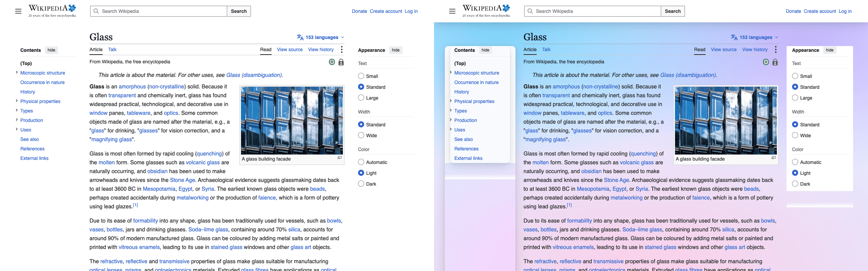Go to Occurrence in nature in left contents
The width and height of the screenshot is (868, 271).
42,82
